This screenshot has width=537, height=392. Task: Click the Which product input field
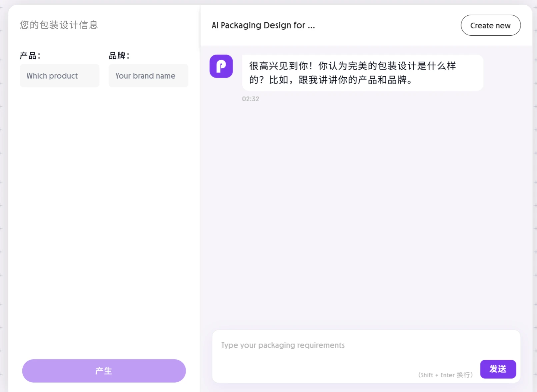[x=59, y=76]
